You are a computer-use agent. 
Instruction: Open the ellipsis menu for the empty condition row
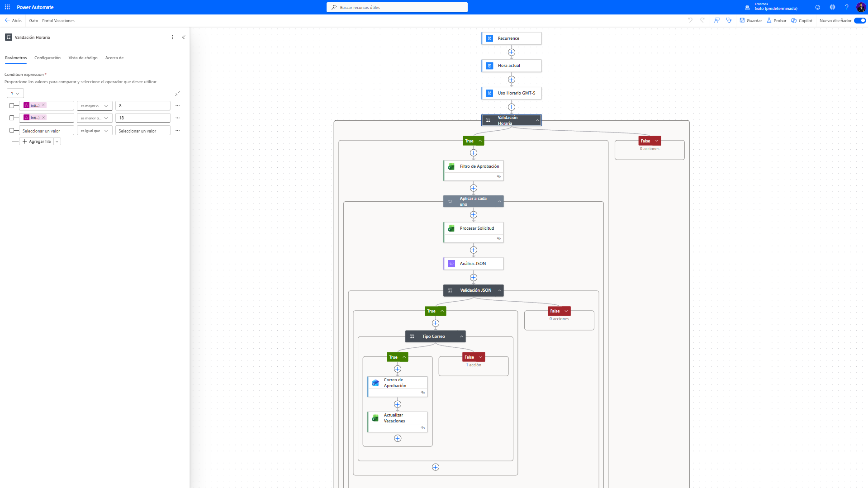[177, 131]
